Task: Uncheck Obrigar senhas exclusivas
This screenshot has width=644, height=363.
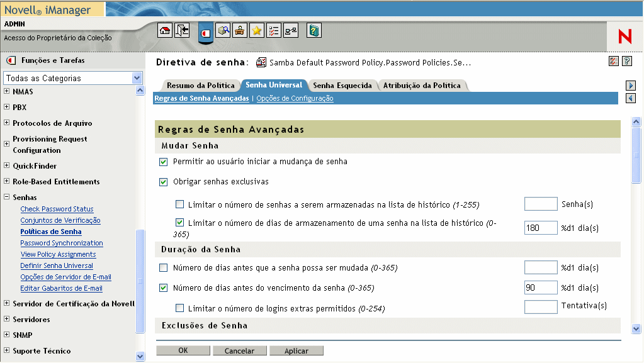Action: point(164,182)
